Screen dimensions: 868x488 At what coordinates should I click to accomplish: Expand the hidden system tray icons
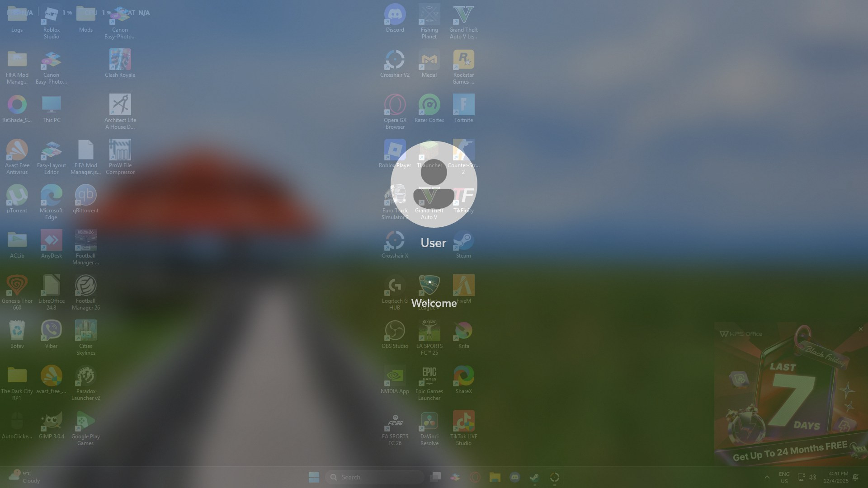tap(767, 477)
